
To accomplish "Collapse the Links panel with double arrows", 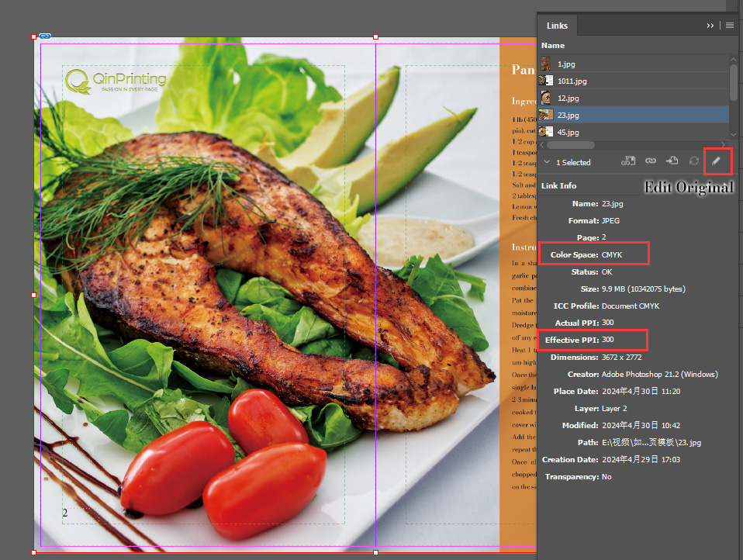I will [x=710, y=26].
